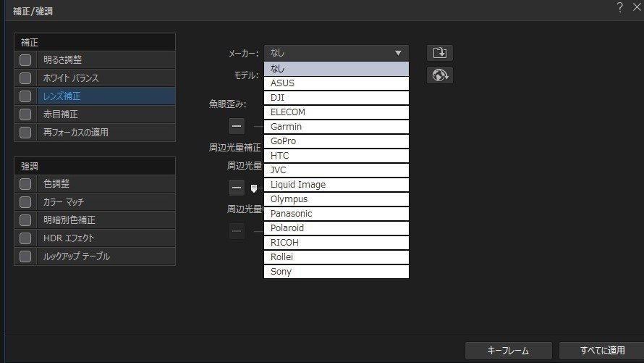Screen dimensions: 644x363
Task: Toggle the レンズ補正 checkbox
Action: 25,96
